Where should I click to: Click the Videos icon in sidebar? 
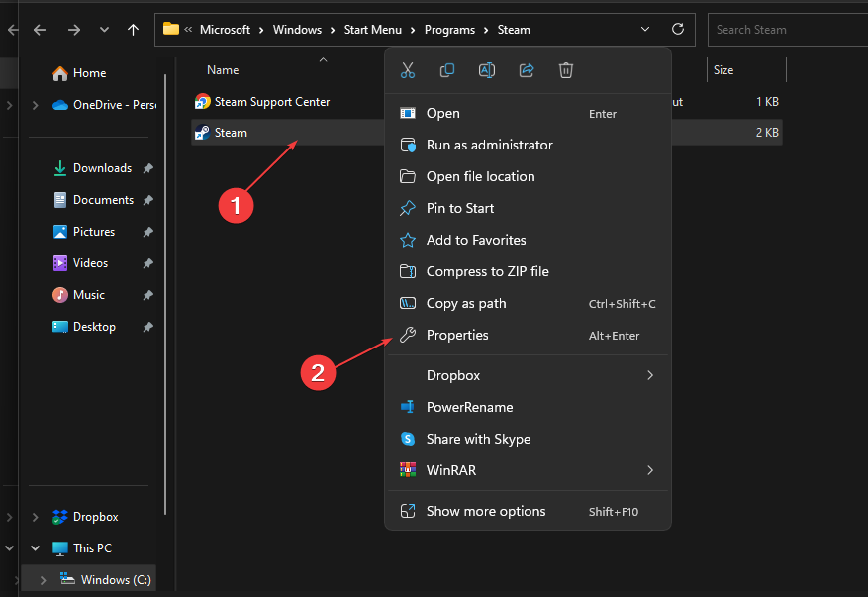point(59,263)
